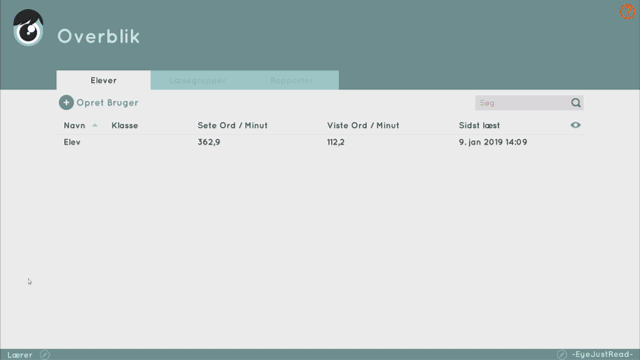This screenshot has width=640, height=360.
Task: Click the edit pencil icon beside -EyeJustRead-
Action: [562, 355]
